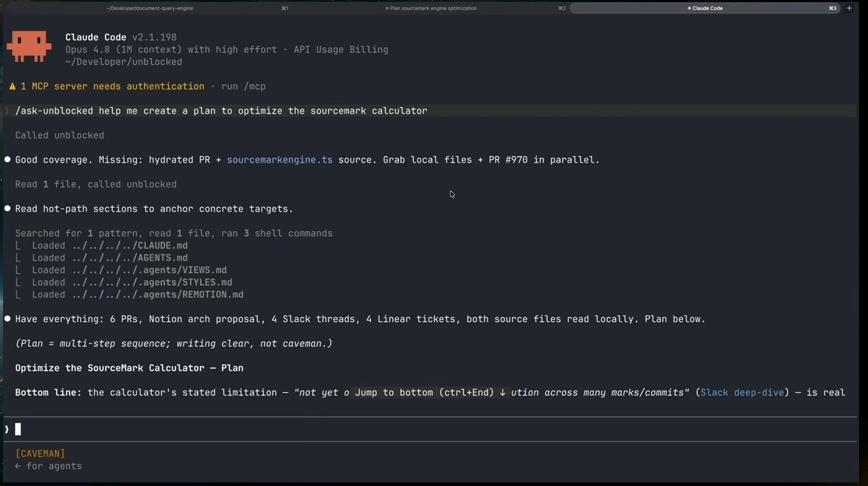Click 'Loaded ../../../../CLAUDE.md' line
Image resolution: width=868 pixels, height=486 pixels.
click(x=101, y=246)
